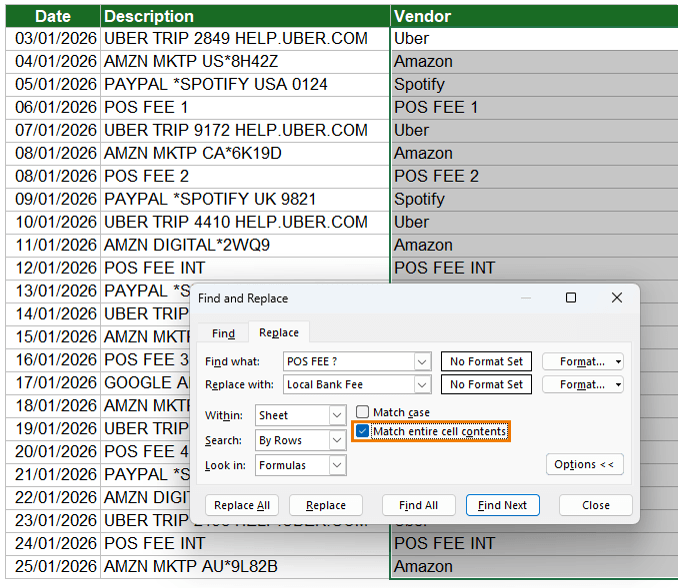This screenshot has height=588, width=678.
Task: Select cell AMZN MKTP AU*9L82B
Action: 245,566
